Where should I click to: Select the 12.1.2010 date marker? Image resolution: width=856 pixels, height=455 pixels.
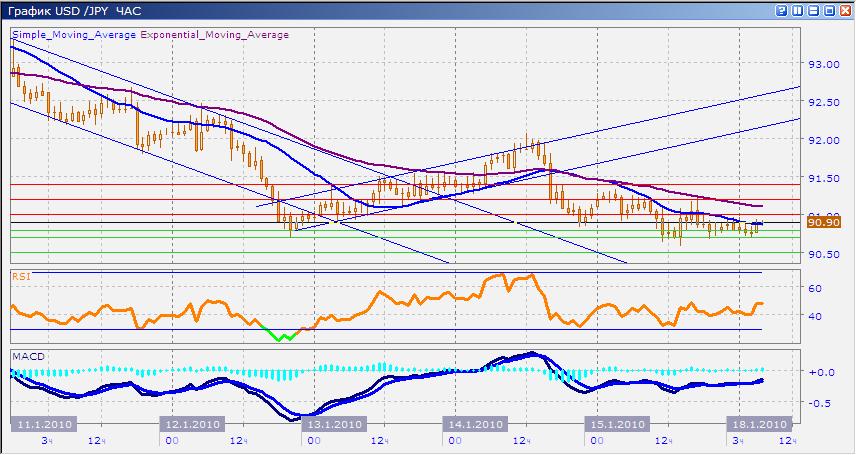tap(190, 424)
